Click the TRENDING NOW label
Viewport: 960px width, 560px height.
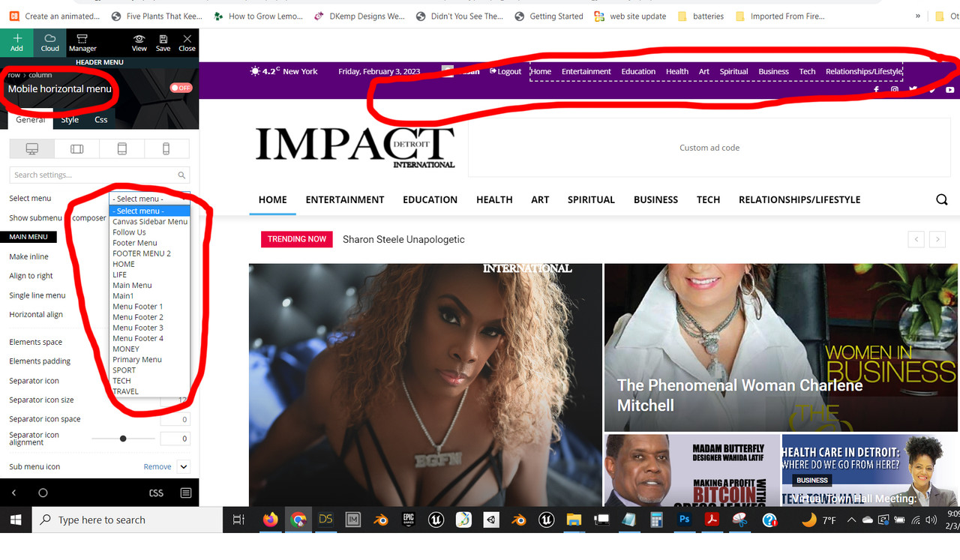point(297,239)
